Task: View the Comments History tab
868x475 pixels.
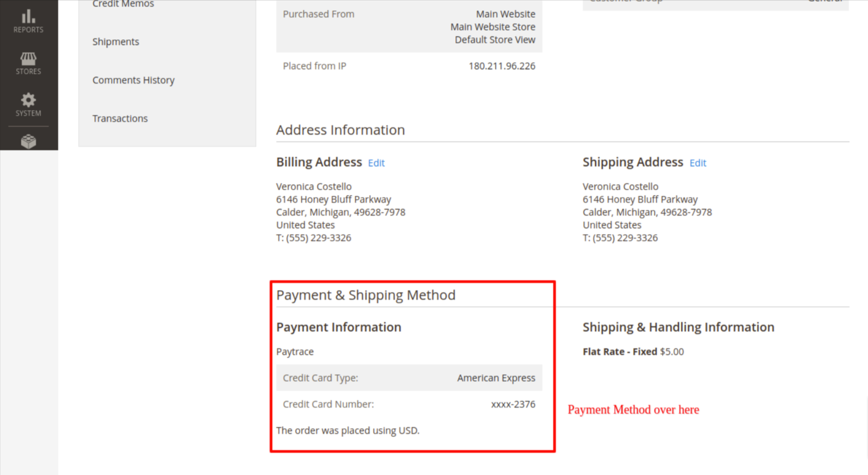Action: [133, 80]
